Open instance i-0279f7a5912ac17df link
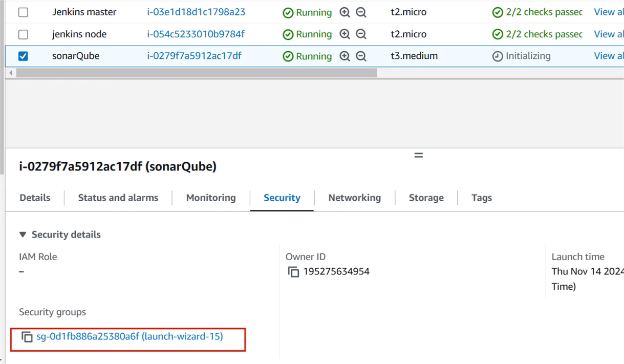The width and height of the screenshot is (624, 364). [x=194, y=56]
